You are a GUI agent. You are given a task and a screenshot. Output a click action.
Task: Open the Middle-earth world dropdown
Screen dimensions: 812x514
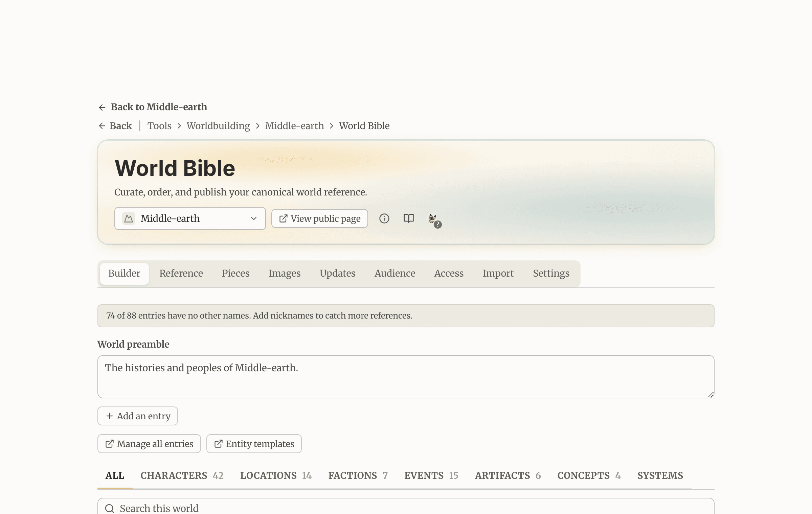pos(190,218)
